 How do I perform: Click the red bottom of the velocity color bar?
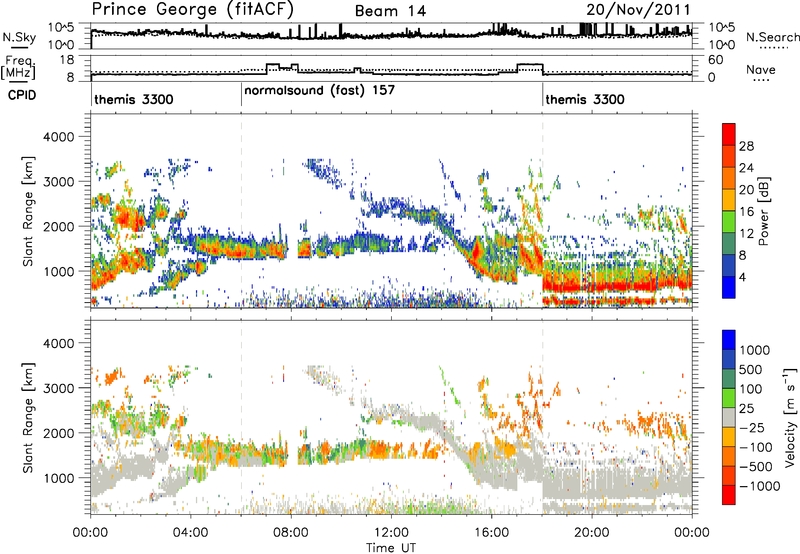click(729, 495)
